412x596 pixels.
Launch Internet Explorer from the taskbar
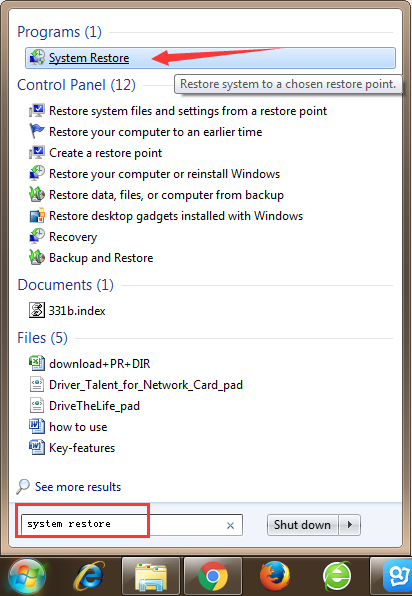point(89,576)
